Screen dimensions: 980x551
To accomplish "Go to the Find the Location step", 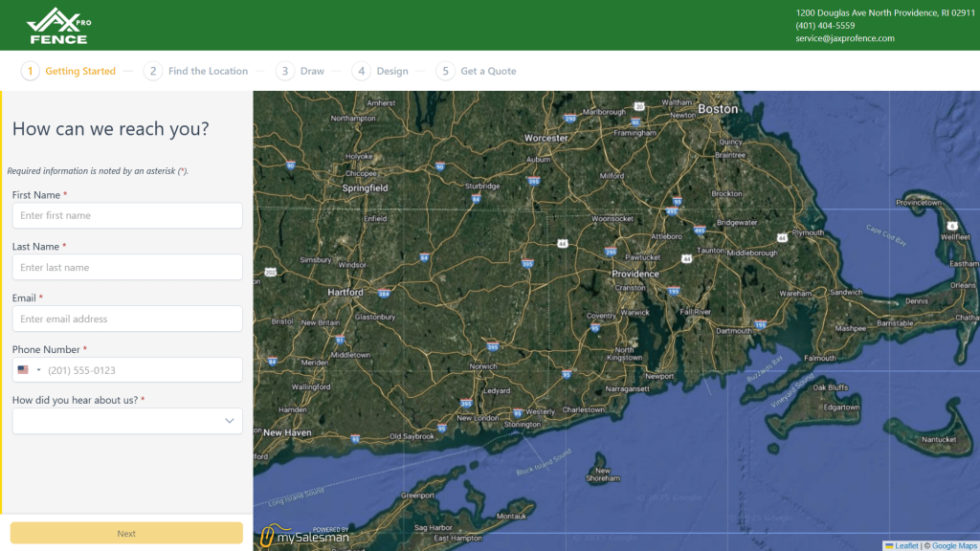I will (208, 71).
